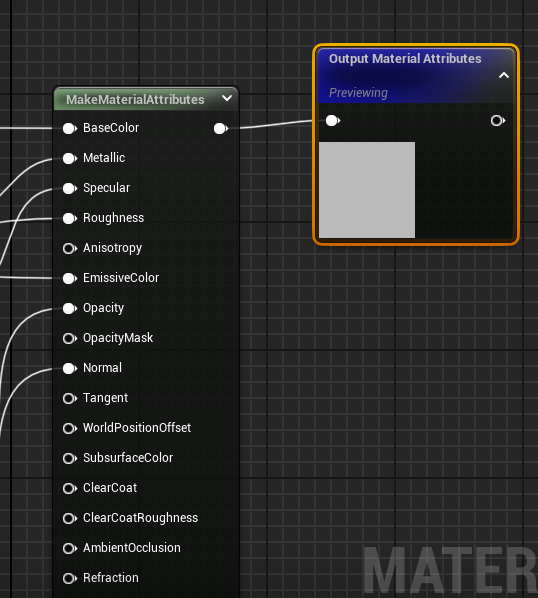538x598 pixels.
Task: Select the WorldPositionOffset input pin
Action: click(70, 428)
